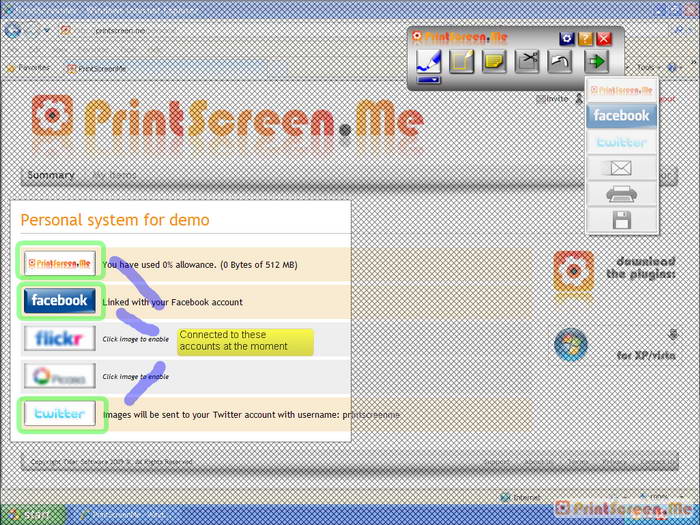Send screenshot to Facebook from share menu
The height and width of the screenshot is (525, 700).
(x=621, y=116)
